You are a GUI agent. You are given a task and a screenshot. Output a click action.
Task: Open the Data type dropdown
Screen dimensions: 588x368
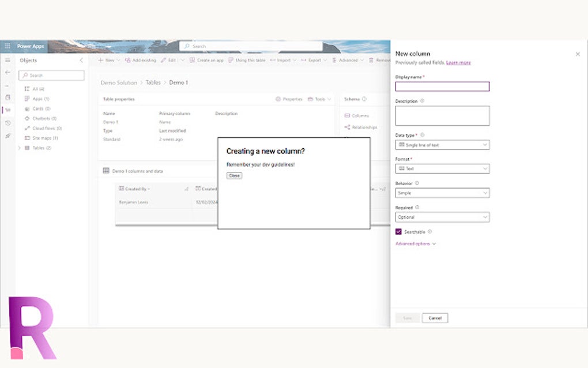(x=442, y=145)
